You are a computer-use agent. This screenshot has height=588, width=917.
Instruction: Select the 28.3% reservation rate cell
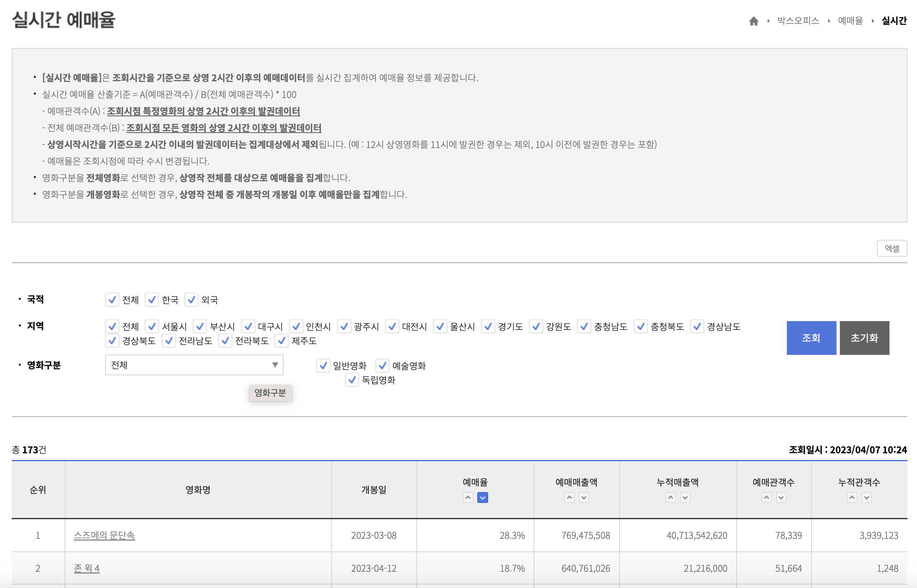click(x=475, y=535)
